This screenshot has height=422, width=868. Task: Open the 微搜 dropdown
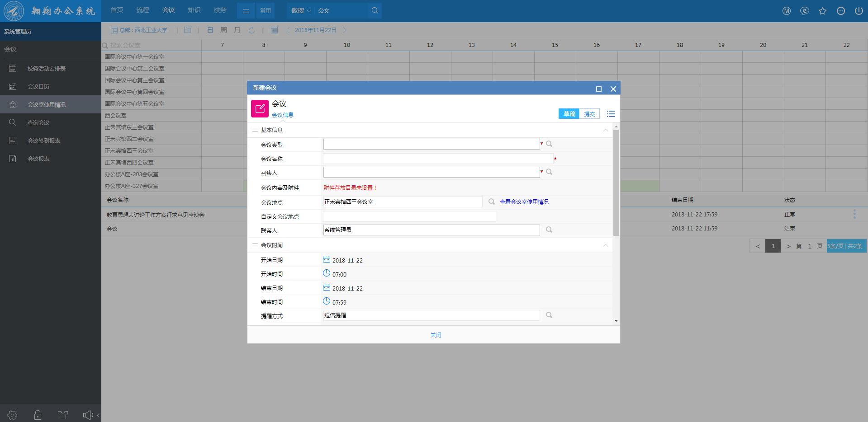coord(301,11)
